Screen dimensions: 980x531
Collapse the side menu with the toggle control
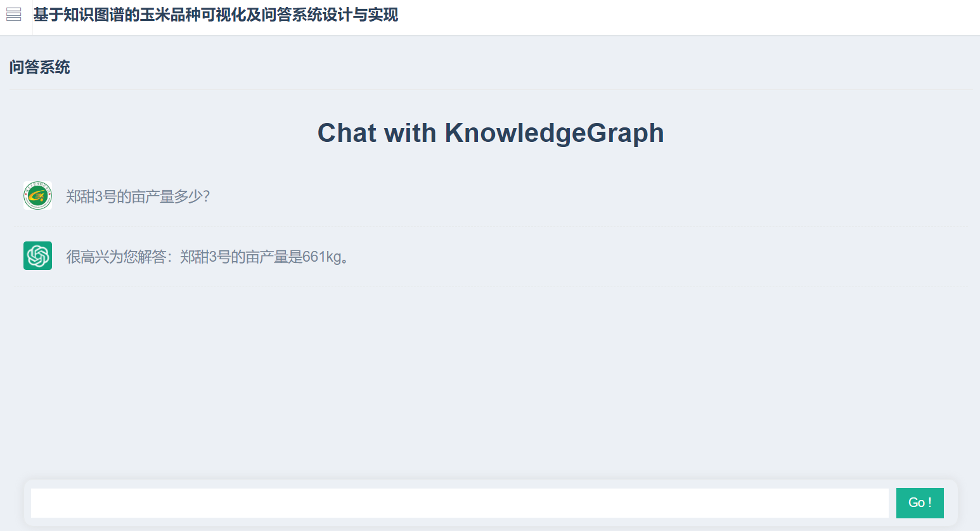pos(13,14)
